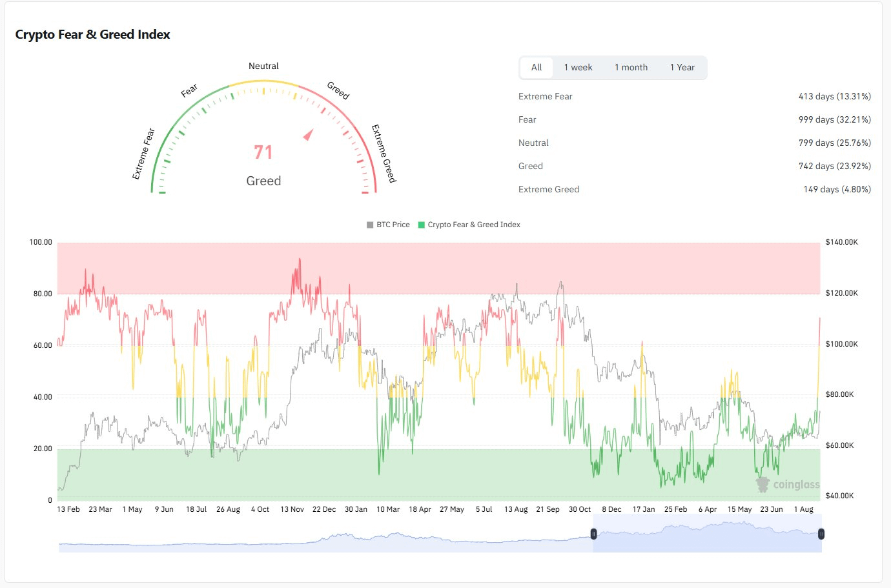891x588 pixels.
Task: Click the $140.00K right axis label
Action: coord(841,242)
